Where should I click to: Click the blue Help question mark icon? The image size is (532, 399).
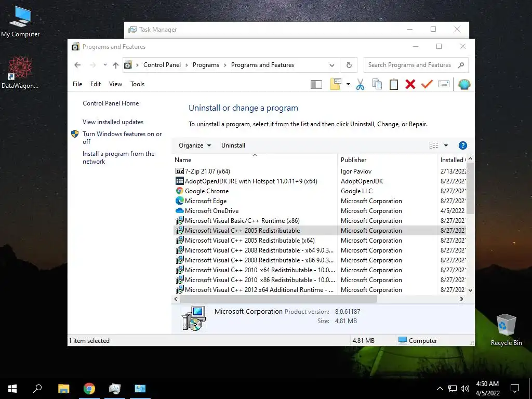pos(462,145)
